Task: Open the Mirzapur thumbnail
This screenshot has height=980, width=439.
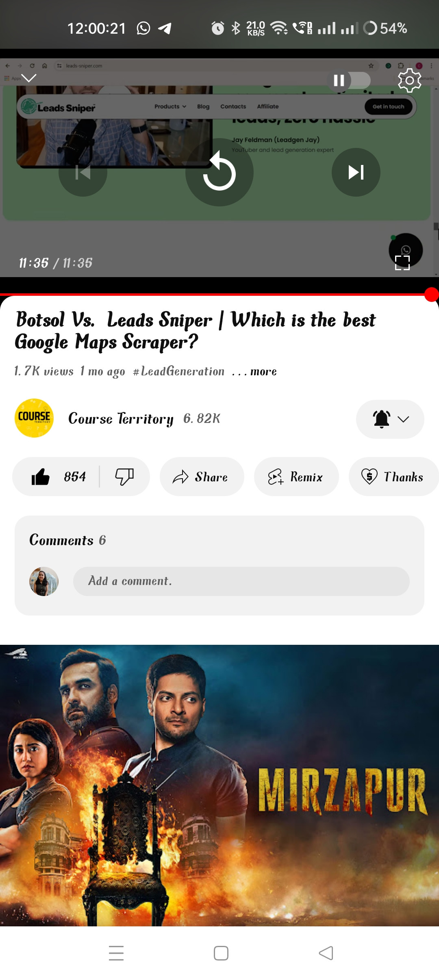Action: point(219,785)
